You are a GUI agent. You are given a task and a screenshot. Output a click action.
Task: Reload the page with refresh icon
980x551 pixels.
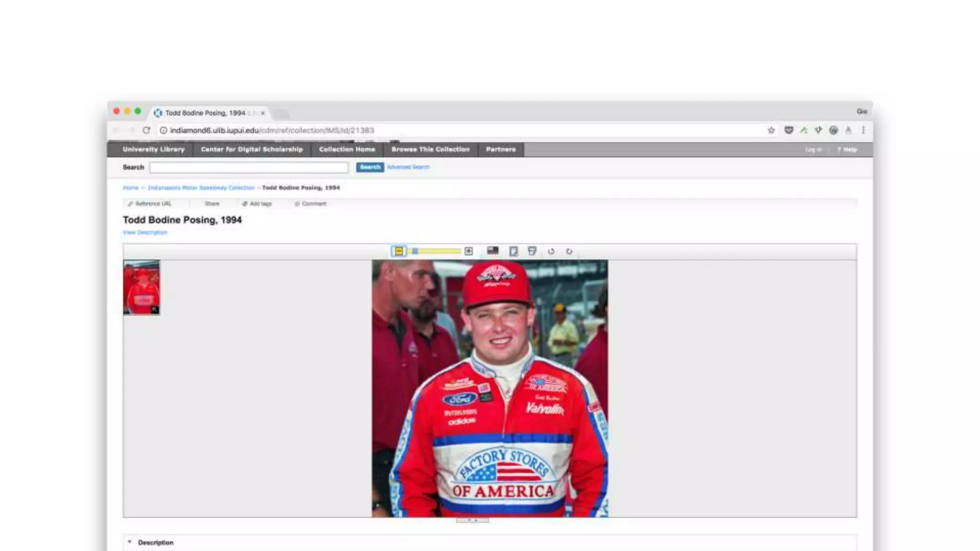146,130
